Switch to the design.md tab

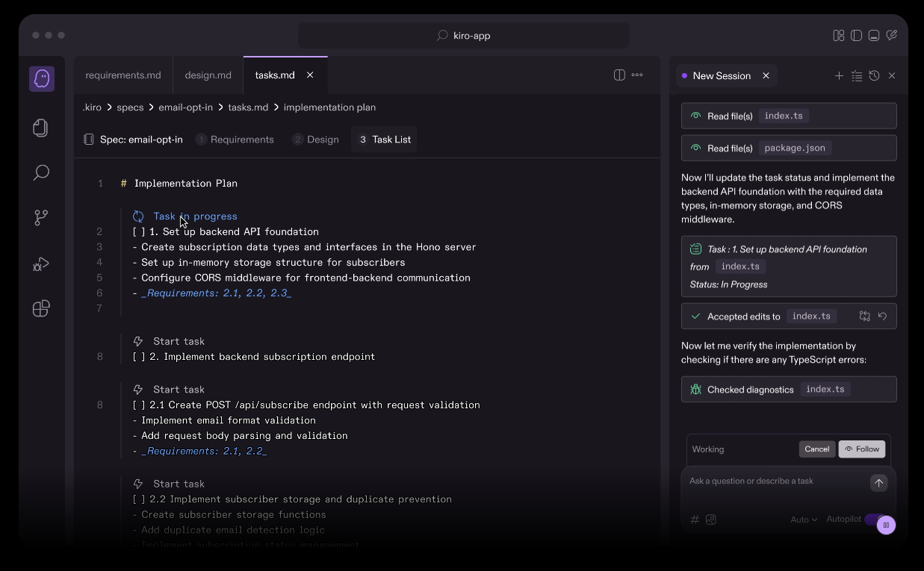208,75
